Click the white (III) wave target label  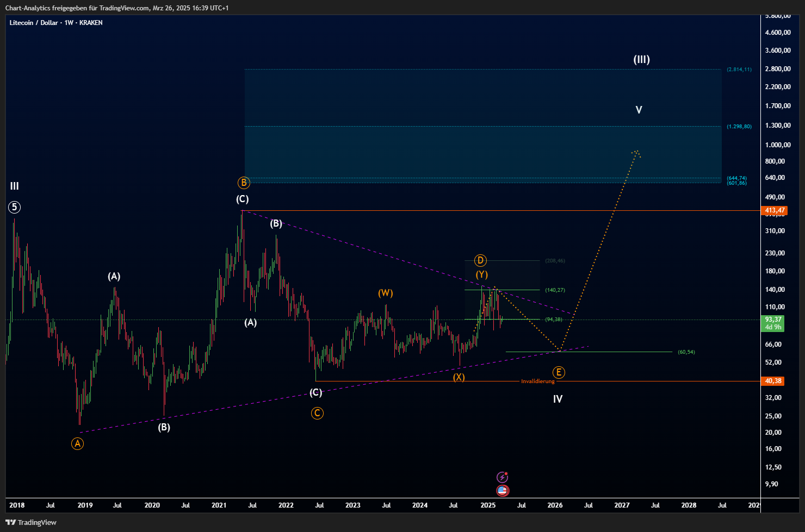click(x=641, y=60)
